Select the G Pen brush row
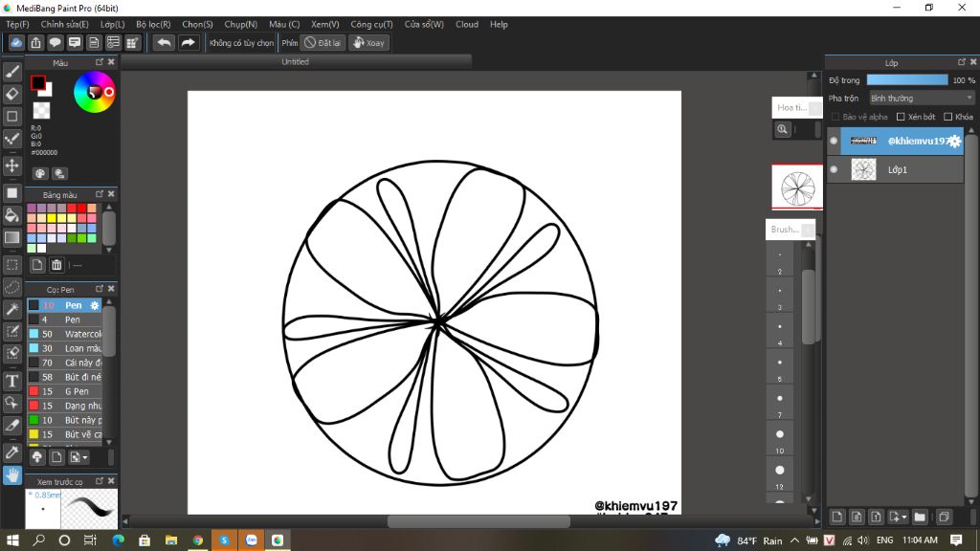Viewport: 980px width, 551px height. (x=64, y=391)
